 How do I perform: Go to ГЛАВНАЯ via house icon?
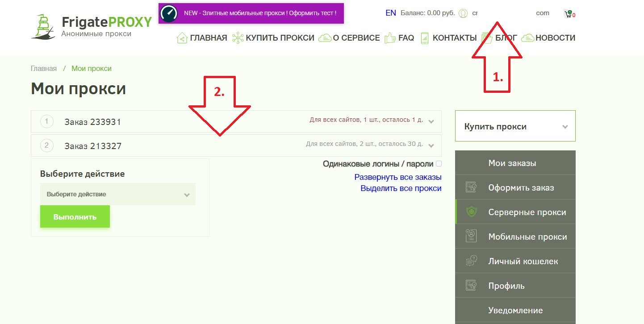click(182, 38)
